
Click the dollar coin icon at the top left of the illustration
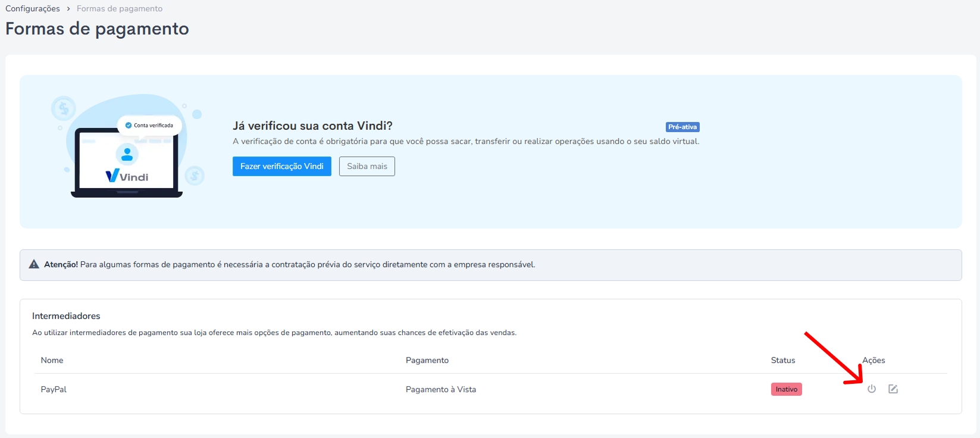63,108
